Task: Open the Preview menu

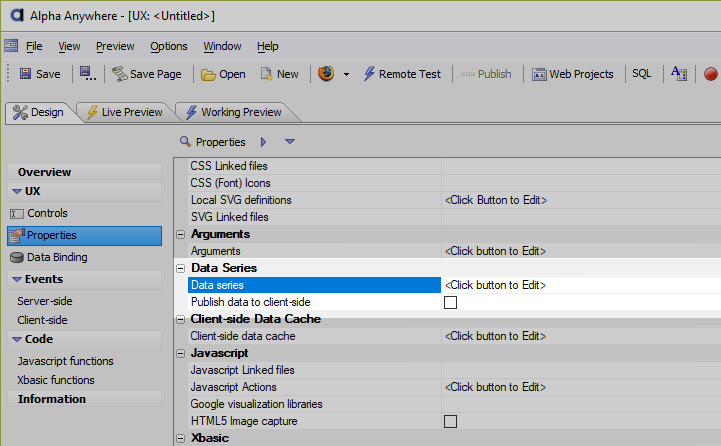Action: (115, 46)
